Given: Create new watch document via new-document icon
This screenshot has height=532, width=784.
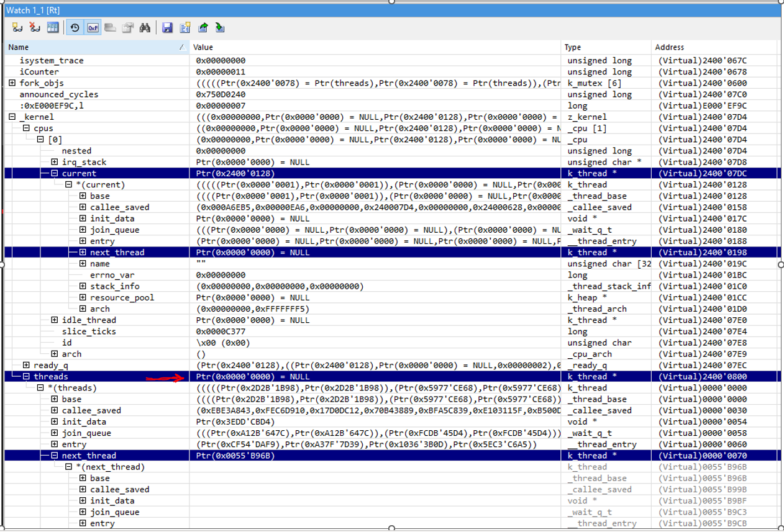Looking at the screenshot, I should 185,27.
